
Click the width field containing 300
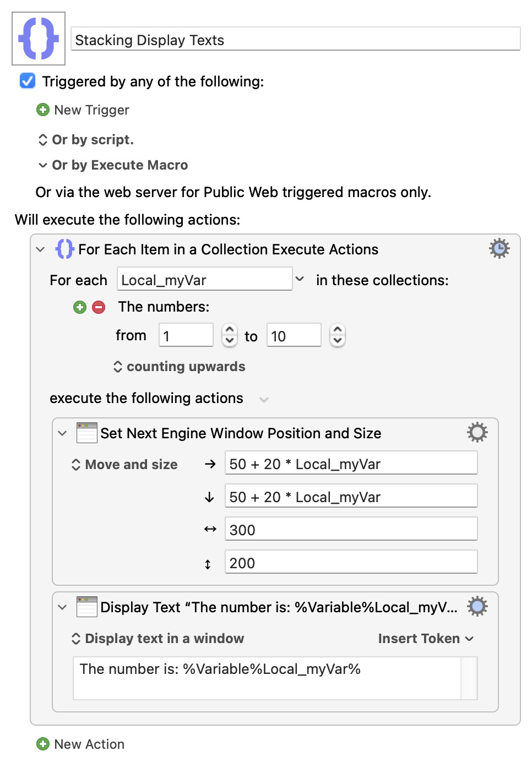pyautogui.click(x=350, y=530)
